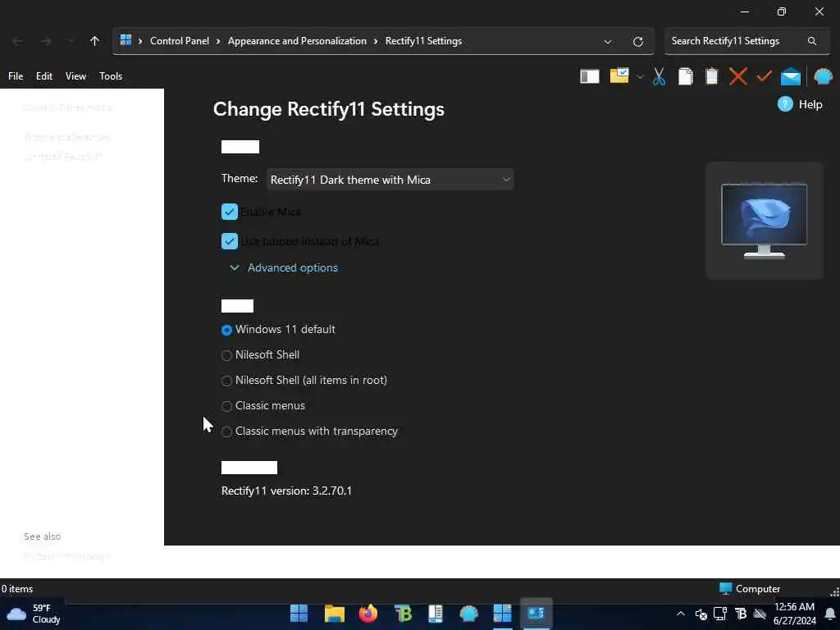This screenshot has height=630, width=840.
Task: Collapse the Advanced options chevron
Action: [x=235, y=267]
